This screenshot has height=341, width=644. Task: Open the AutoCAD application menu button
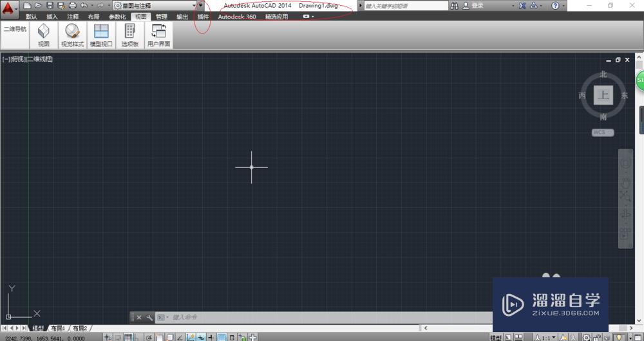click(x=8, y=8)
